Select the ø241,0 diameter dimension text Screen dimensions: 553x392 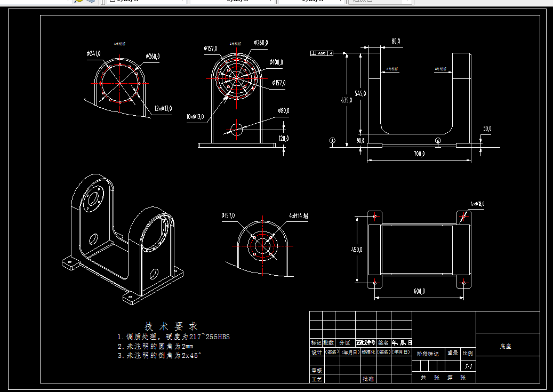coord(93,53)
